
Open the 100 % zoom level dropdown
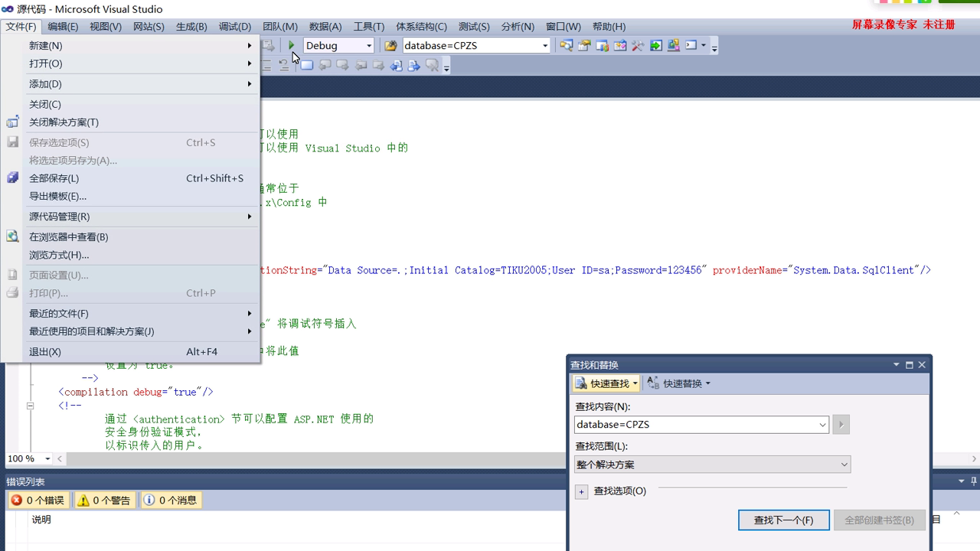click(47, 458)
